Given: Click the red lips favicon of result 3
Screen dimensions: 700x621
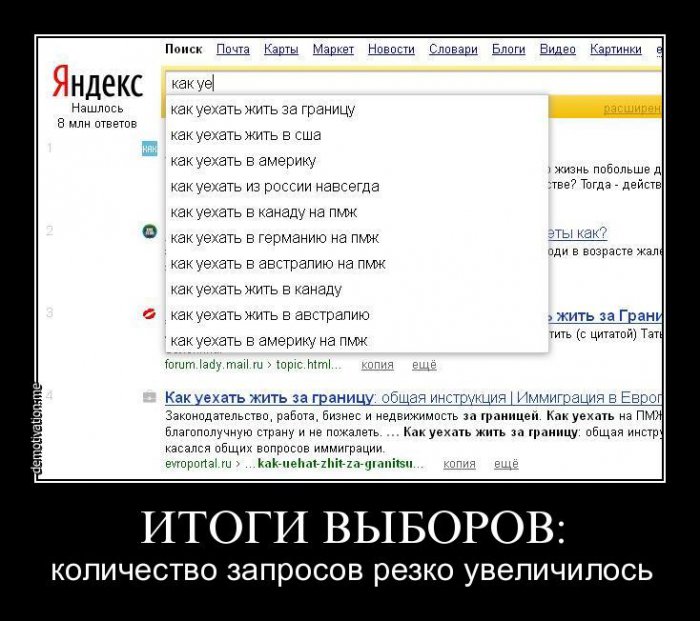Looking at the screenshot, I should pyautogui.click(x=150, y=314).
